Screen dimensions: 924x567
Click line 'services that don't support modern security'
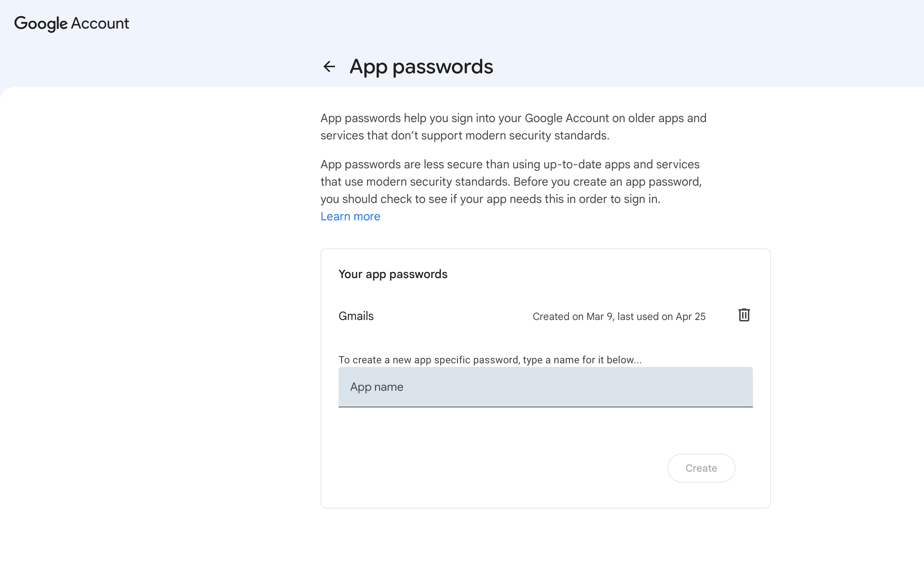pyautogui.click(x=465, y=135)
